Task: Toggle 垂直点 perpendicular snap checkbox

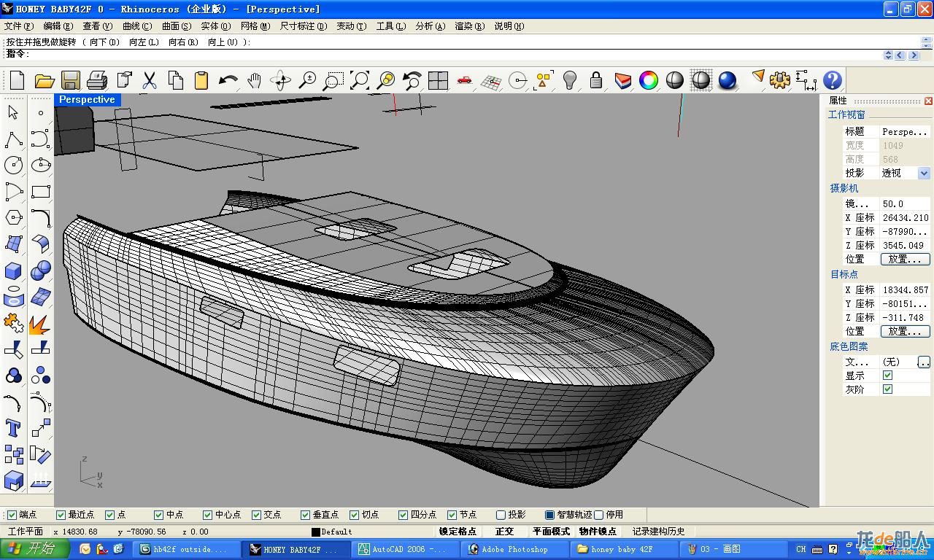Action: (x=306, y=515)
